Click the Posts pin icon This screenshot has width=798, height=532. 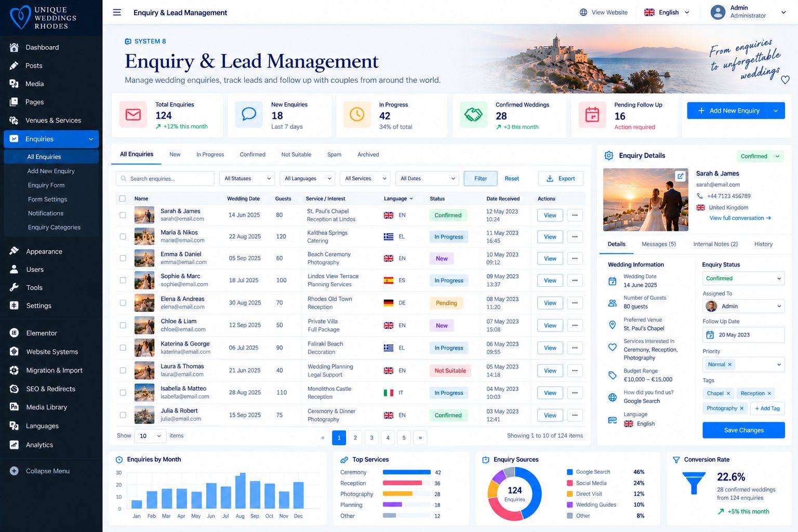14,65
